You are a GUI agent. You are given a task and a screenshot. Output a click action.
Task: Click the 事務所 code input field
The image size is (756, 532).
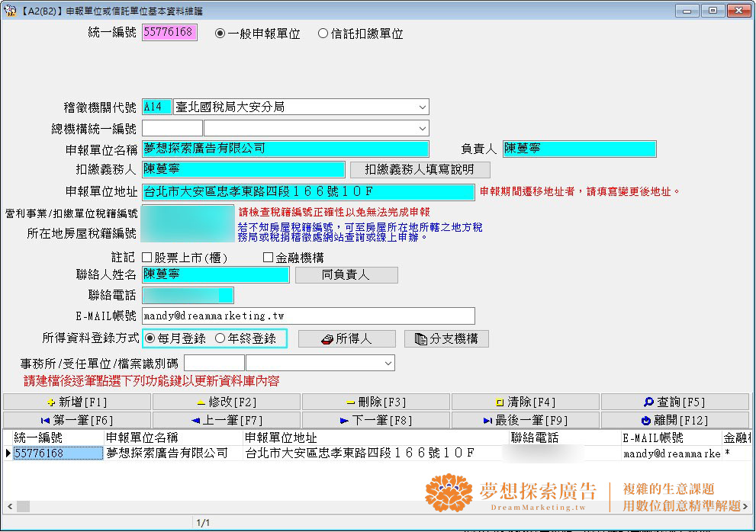[214, 363]
